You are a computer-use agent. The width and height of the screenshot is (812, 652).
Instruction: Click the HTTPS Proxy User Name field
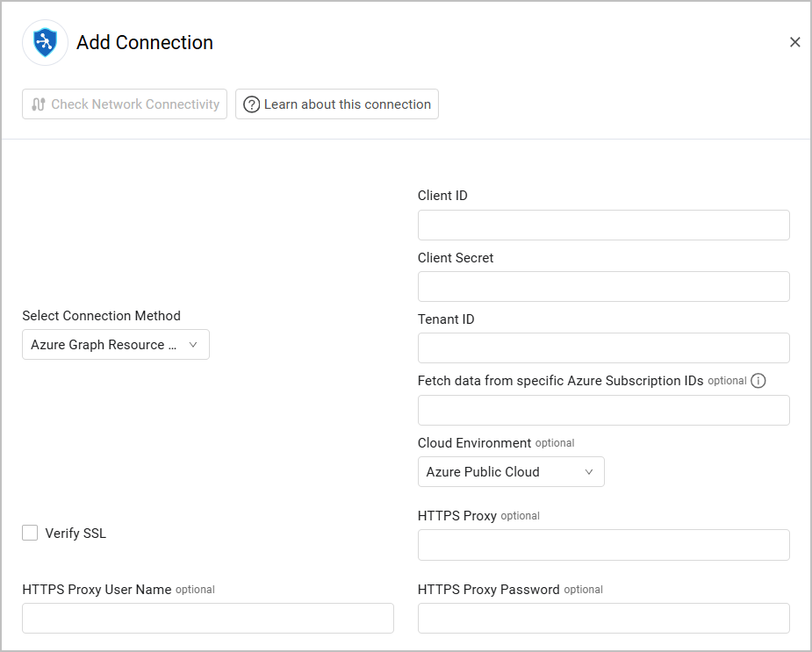(x=208, y=618)
